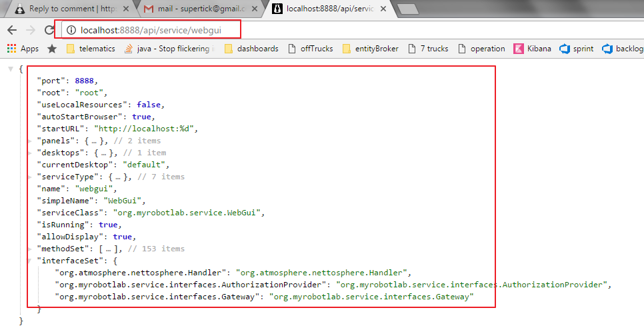
Task: Open the Kibana bookmark
Action: [532, 49]
